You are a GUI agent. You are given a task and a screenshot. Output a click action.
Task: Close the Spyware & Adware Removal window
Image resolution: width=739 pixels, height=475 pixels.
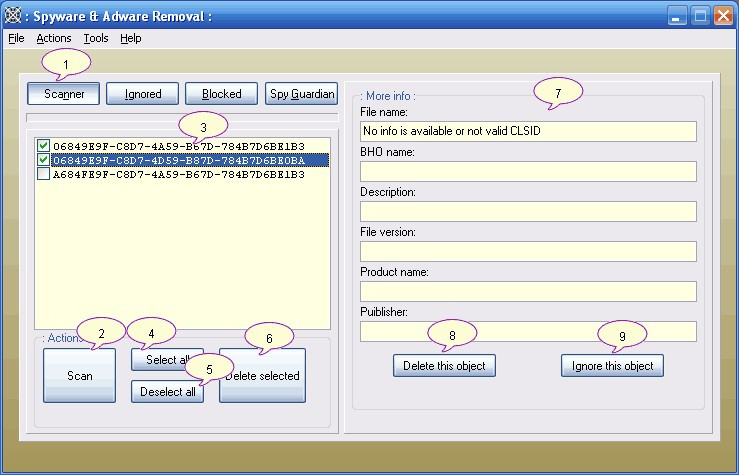click(723, 16)
